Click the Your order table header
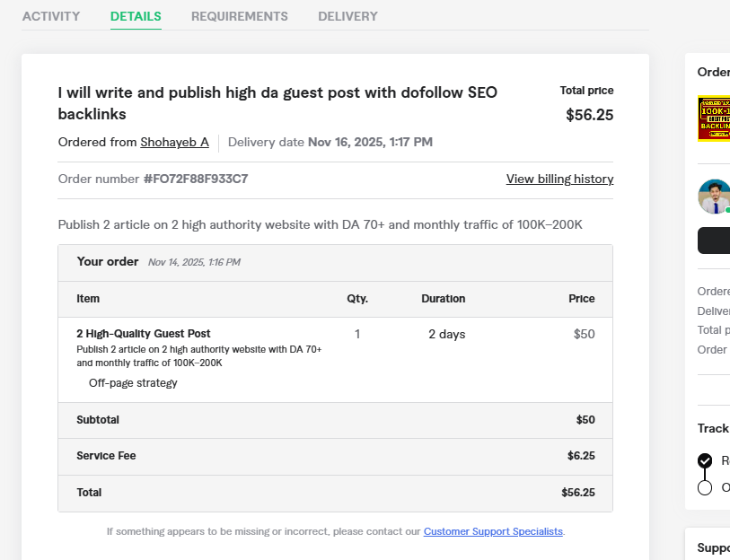The width and height of the screenshot is (730, 560). (108, 262)
